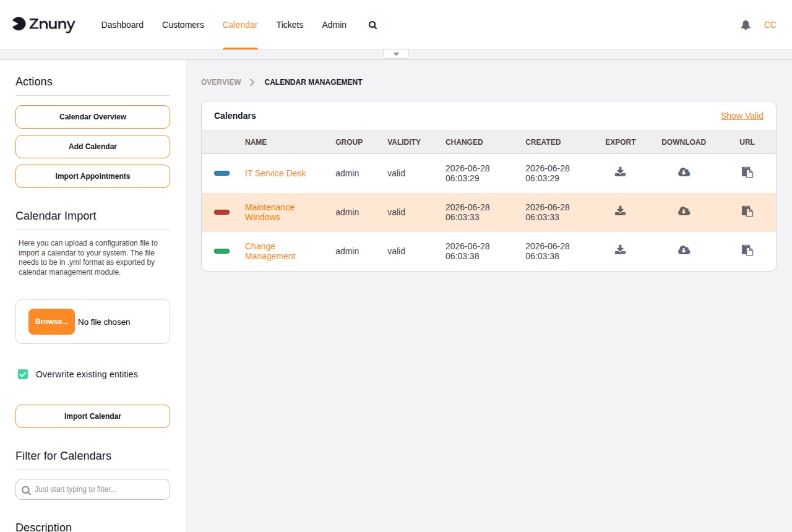Download the Change Management calendar
Viewport: 792px width, 532px height.
(x=684, y=250)
